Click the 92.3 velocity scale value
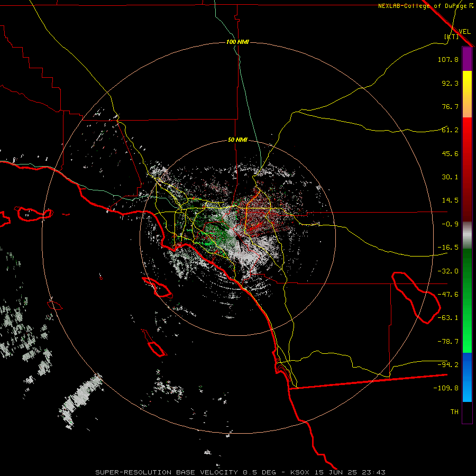The height and width of the screenshot is (476, 476). point(450,83)
